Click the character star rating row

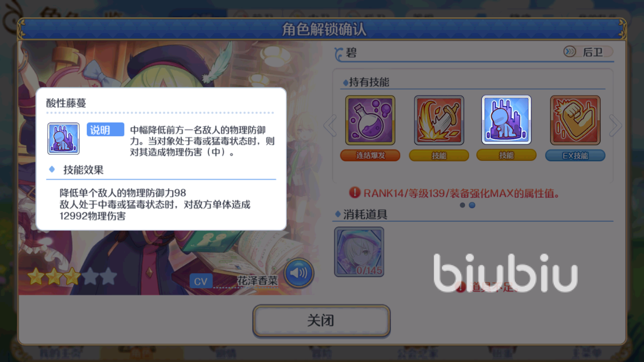72,276
